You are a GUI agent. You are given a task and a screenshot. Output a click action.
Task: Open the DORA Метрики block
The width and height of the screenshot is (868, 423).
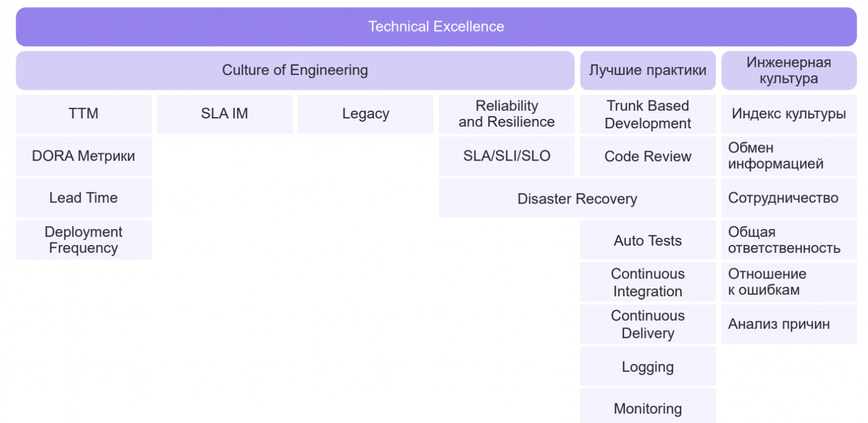(83, 156)
